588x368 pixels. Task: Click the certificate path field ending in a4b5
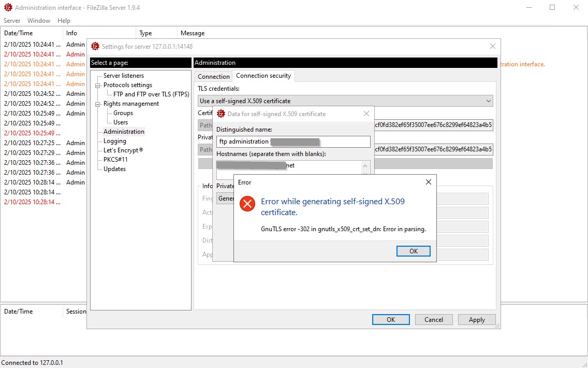click(433, 125)
